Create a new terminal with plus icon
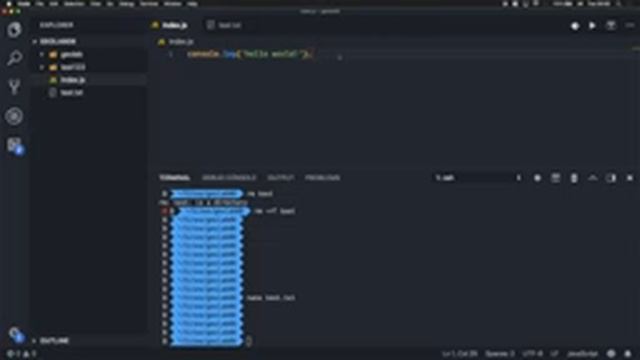Viewport: 640px width, 360px height. coord(537,178)
